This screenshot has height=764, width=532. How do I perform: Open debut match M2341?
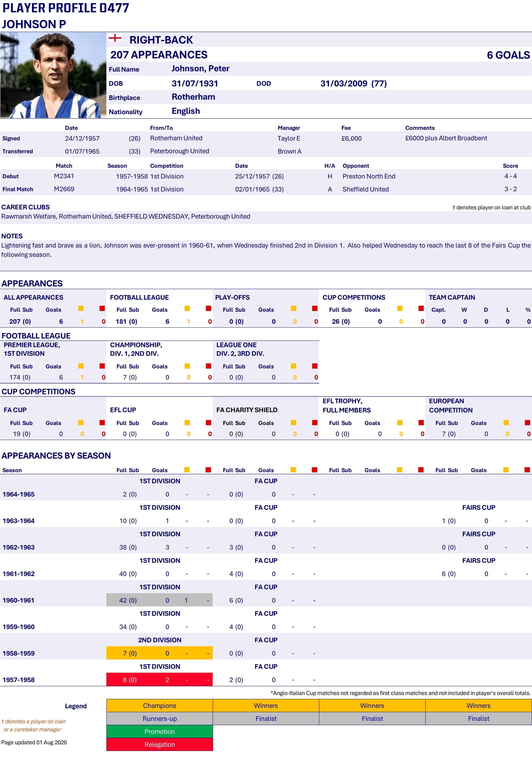click(64, 176)
